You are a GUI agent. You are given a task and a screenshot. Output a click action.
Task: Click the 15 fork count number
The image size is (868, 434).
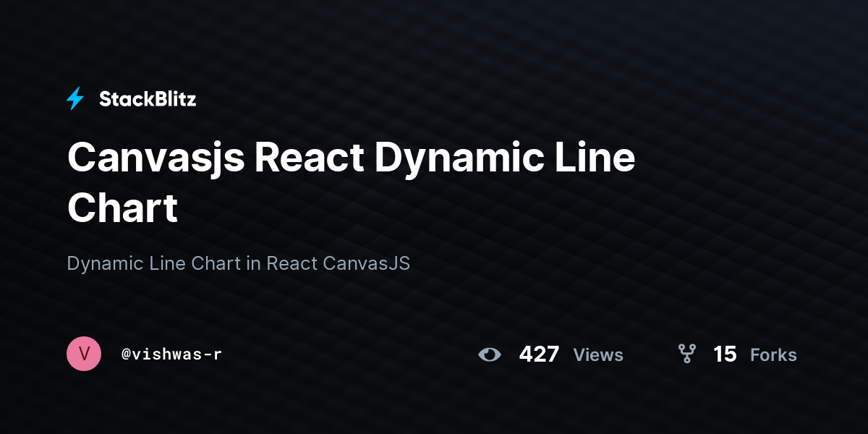tap(725, 354)
